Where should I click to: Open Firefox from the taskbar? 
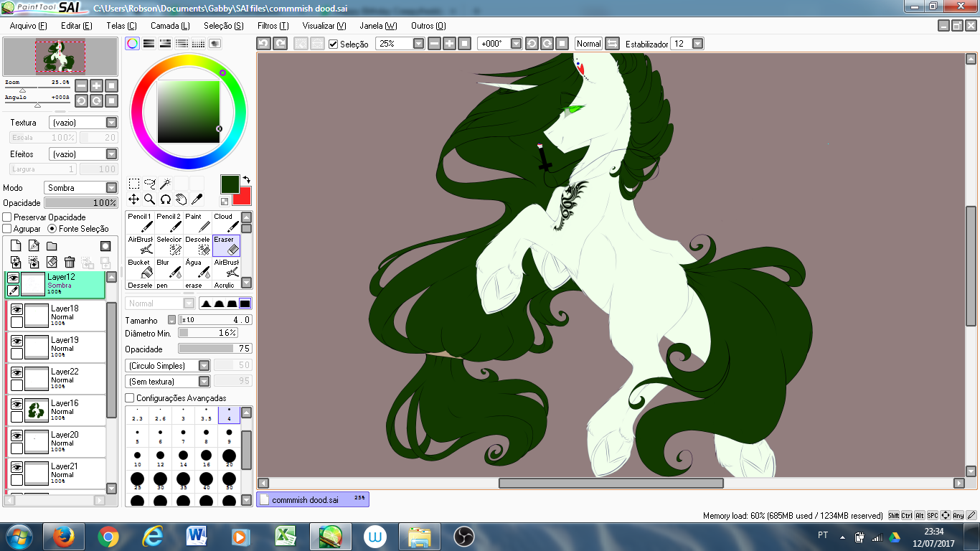pyautogui.click(x=64, y=536)
